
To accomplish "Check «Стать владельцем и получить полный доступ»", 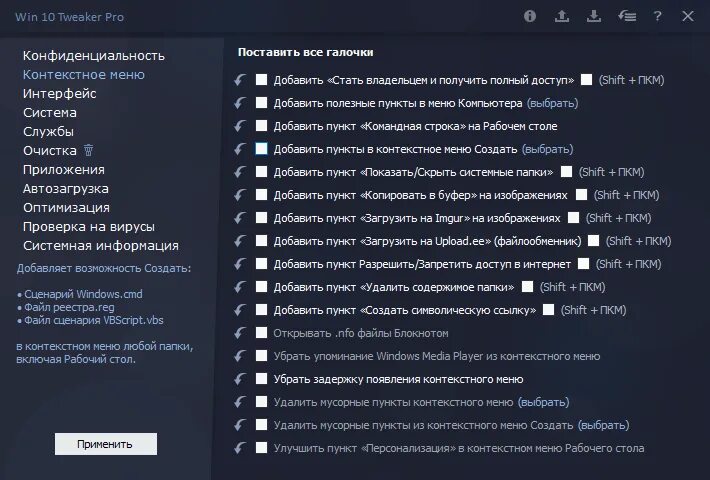I will [x=261, y=80].
